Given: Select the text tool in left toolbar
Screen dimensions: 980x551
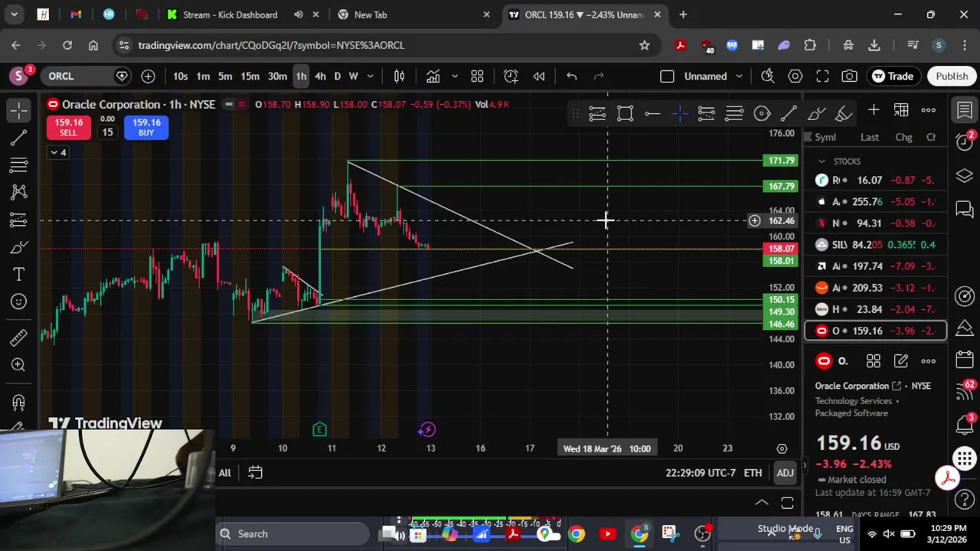Looking at the screenshot, I should click(19, 274).
